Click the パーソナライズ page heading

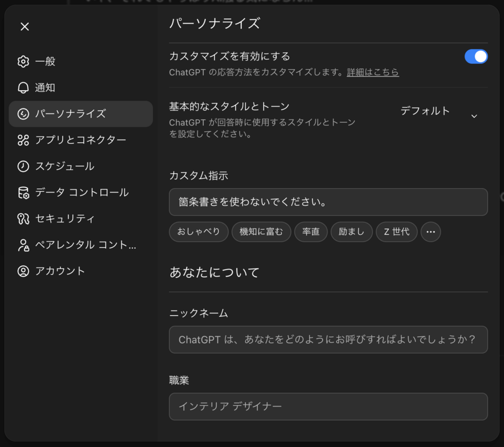click(215, 23)
